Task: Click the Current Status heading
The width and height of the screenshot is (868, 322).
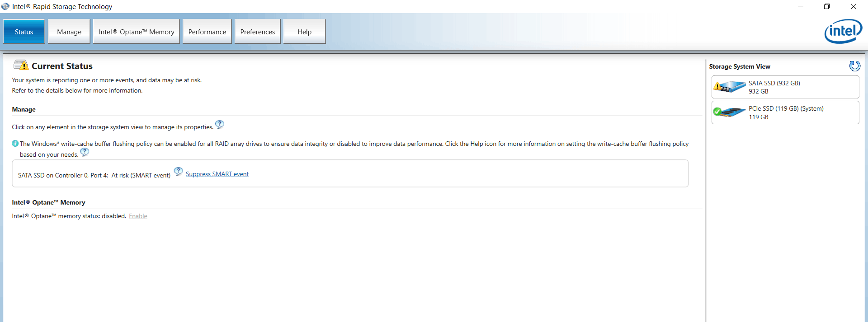Action: click(x=62, y=66)
